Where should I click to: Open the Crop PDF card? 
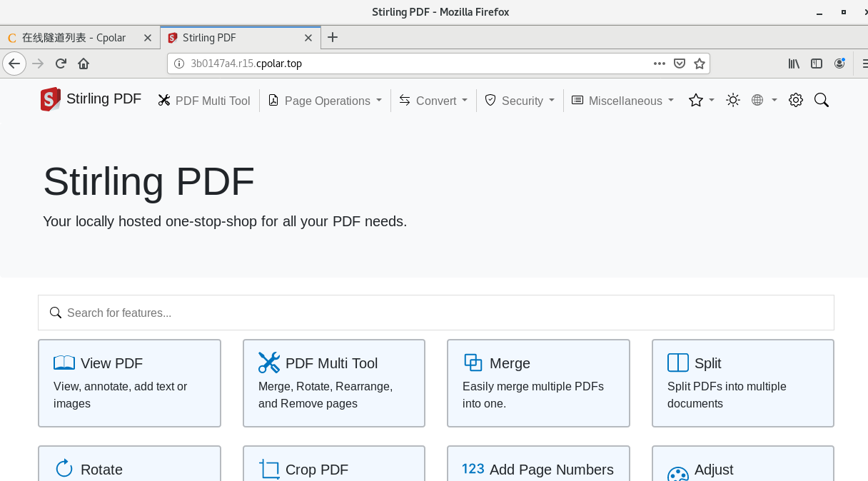(x=334, y=464)
